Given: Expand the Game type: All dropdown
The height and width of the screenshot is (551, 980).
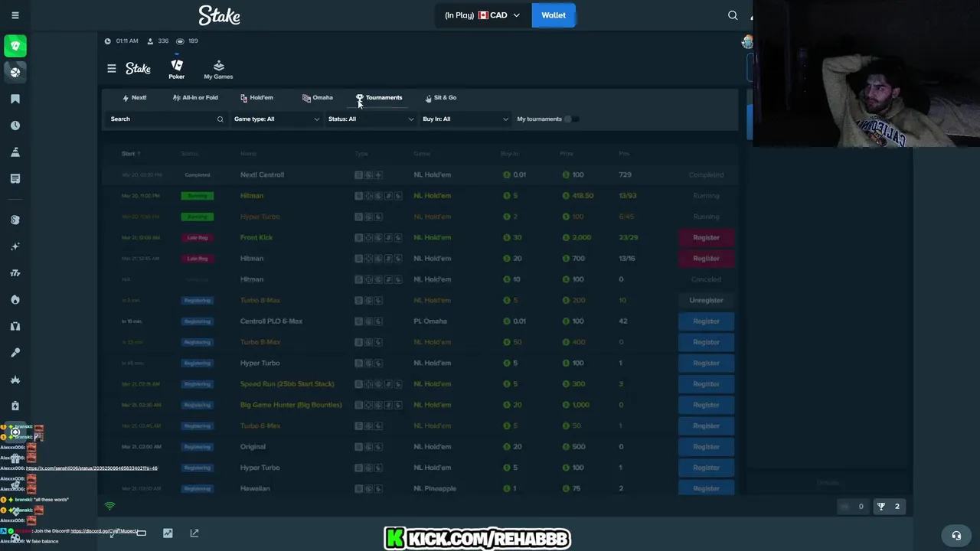Looking at the screenshot, I should point(276,119).
